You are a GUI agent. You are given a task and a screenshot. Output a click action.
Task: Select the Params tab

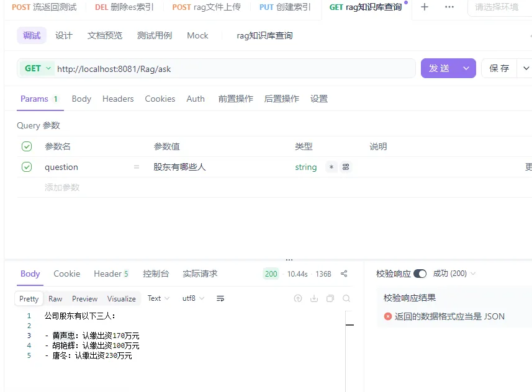[39, 99]
